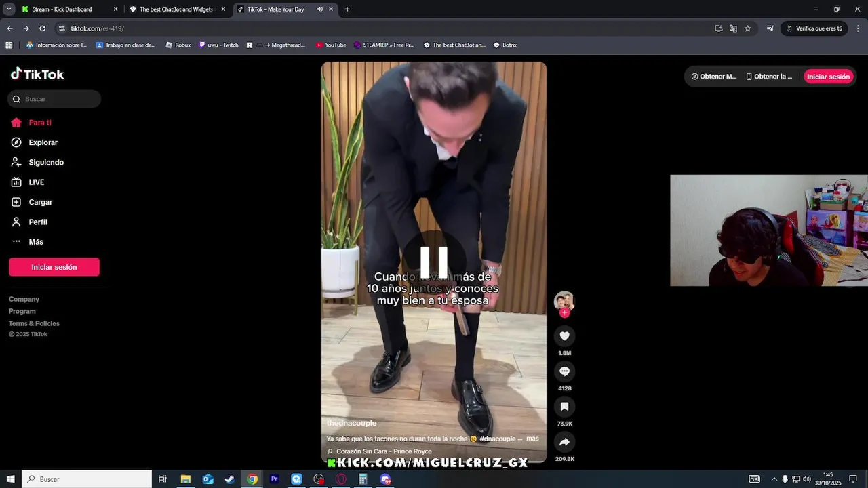The width and height of the screenshot is (868, 488).
Task: Go forward in the browser
Action: point(26,28)
